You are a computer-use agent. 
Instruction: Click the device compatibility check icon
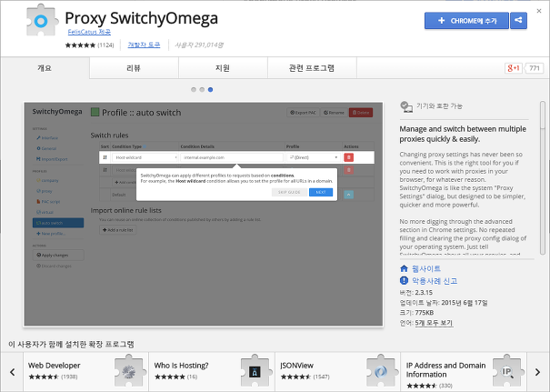[406, 106]
